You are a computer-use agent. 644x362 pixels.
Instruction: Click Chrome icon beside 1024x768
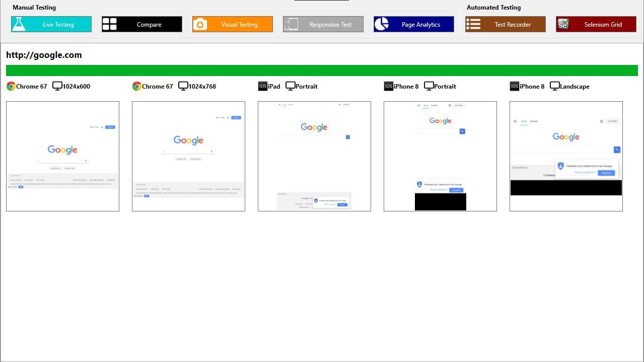coord(136,86)
